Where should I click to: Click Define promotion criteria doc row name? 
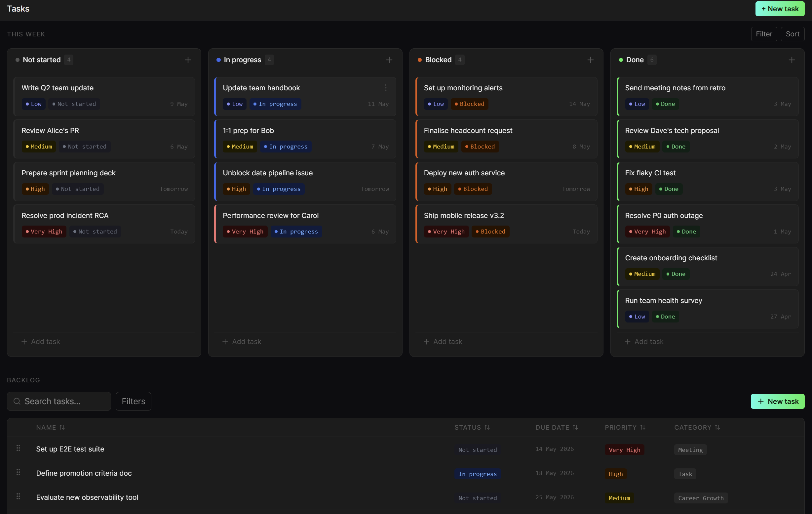84,473
